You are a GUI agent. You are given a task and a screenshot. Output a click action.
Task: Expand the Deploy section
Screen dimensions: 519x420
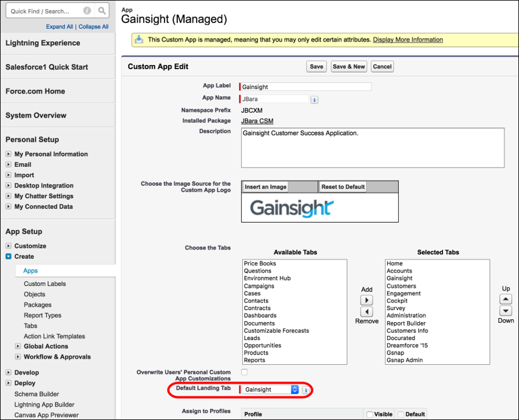click(x=8, y=383)
